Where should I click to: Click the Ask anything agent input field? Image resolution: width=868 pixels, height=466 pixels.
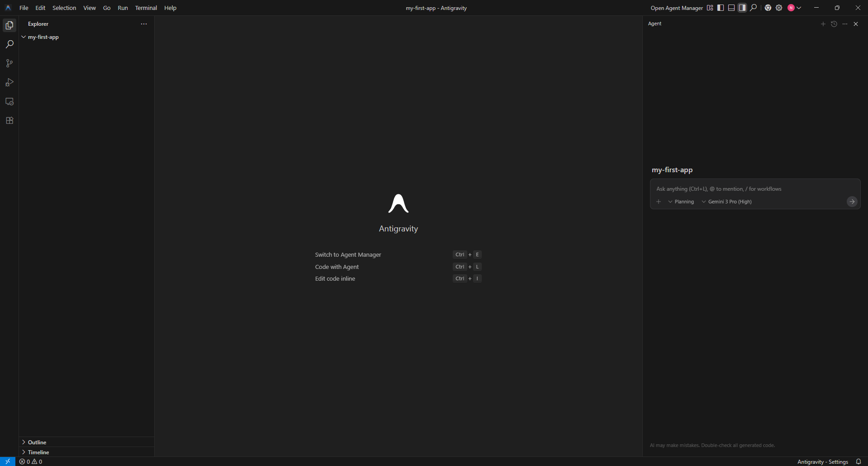click(x=746, y=188)
